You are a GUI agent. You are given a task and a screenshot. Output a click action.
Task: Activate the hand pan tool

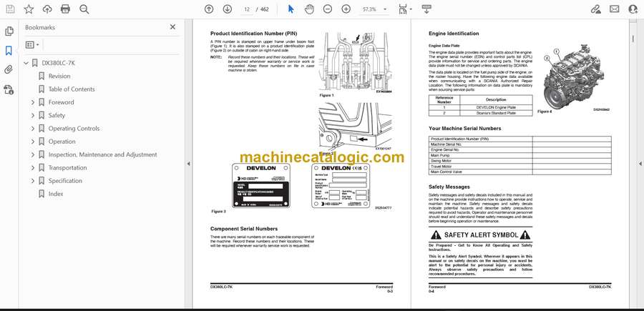[x=309, y=9]
